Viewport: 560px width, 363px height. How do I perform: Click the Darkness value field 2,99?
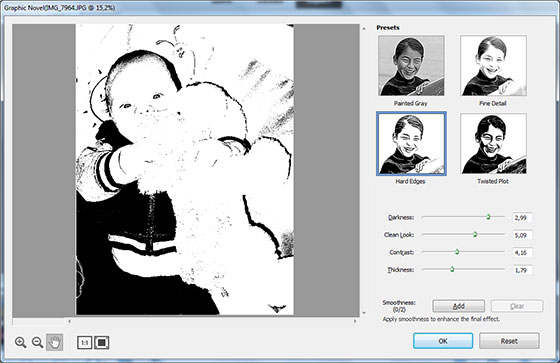[522, 217]
